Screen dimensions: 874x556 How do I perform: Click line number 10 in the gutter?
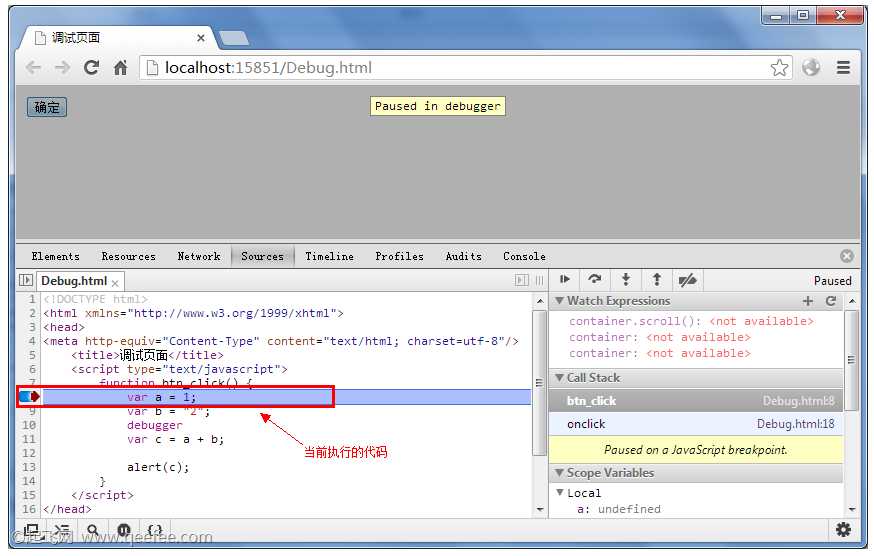point(28,425)
